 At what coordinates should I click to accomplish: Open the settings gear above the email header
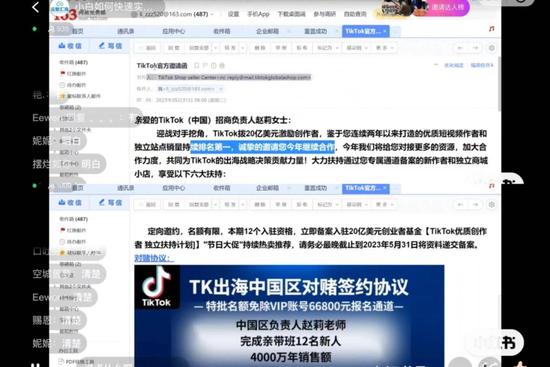(x=492, y=48)
